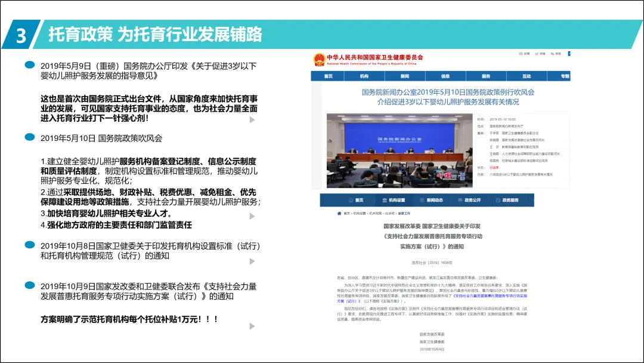Click 机构设置 in the breadcrumb path
The height and width of the screenshot is (363, 644).
tap(360, 213)
